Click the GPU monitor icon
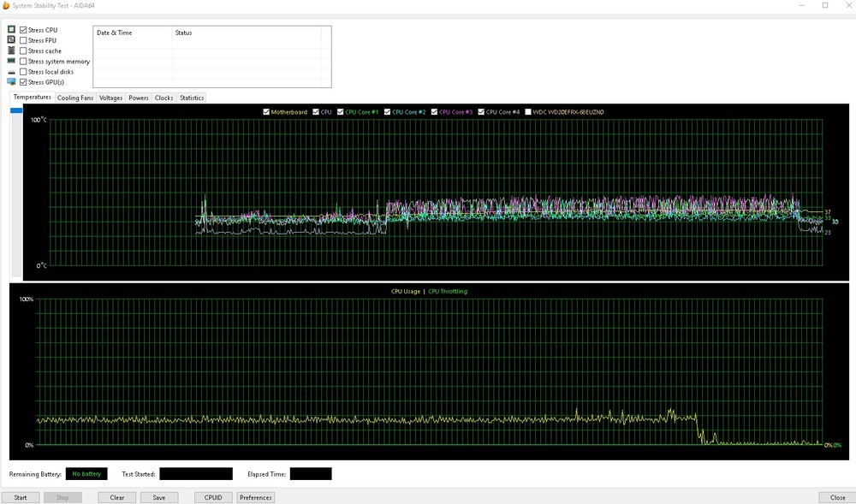856x504 pixels. click(x=11, y=82)
